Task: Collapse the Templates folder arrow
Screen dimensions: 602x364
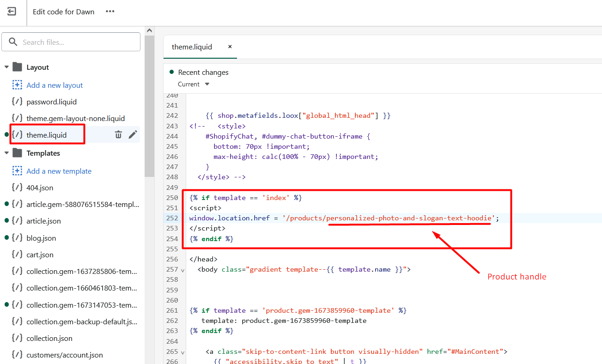Action: coord(6,153)
